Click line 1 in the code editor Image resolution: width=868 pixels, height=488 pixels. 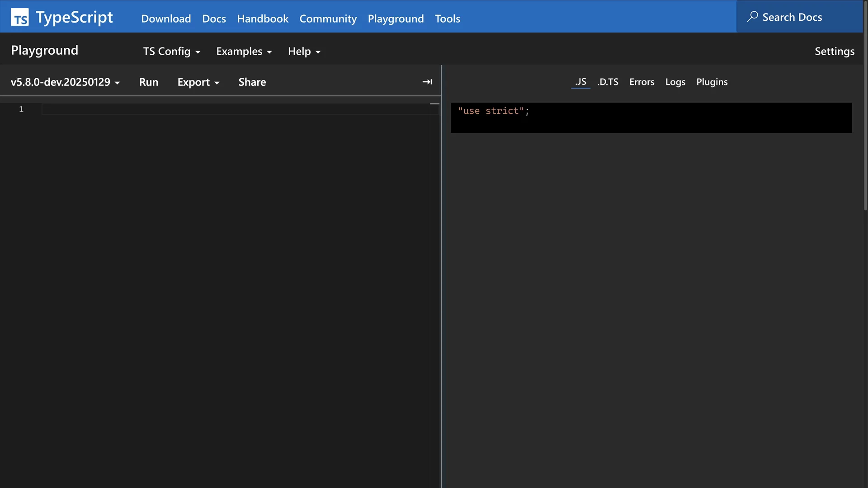point(226,109)
